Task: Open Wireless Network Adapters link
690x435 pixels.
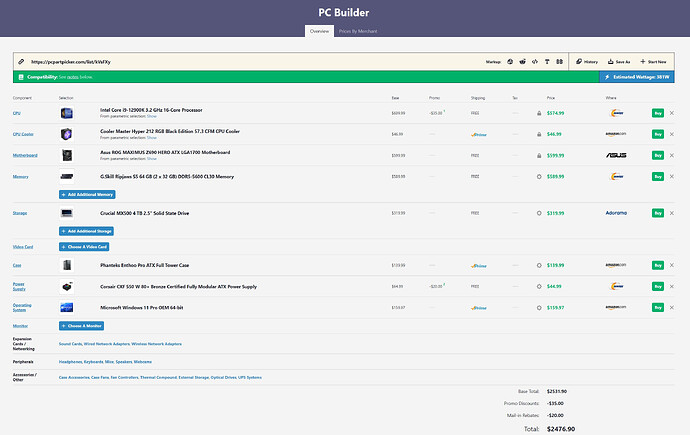Action: tap(156, 344)
